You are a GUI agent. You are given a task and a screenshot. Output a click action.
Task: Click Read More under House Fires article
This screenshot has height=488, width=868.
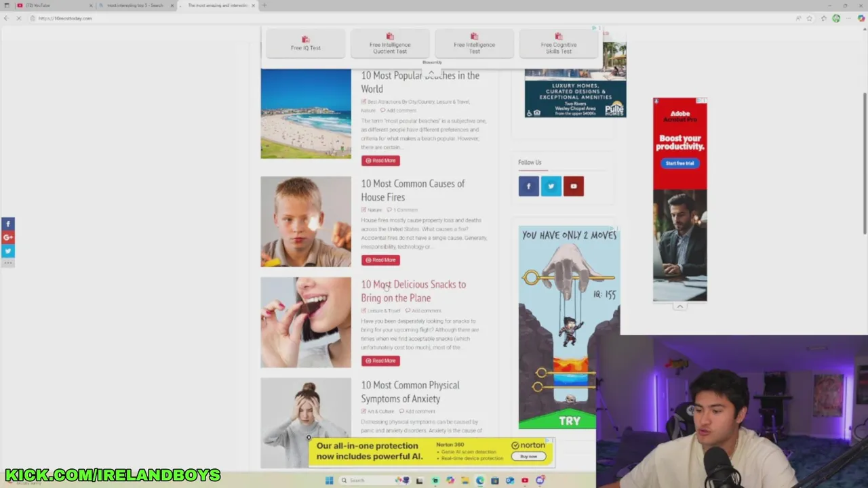pyautogui.click(x=380, y=260)
